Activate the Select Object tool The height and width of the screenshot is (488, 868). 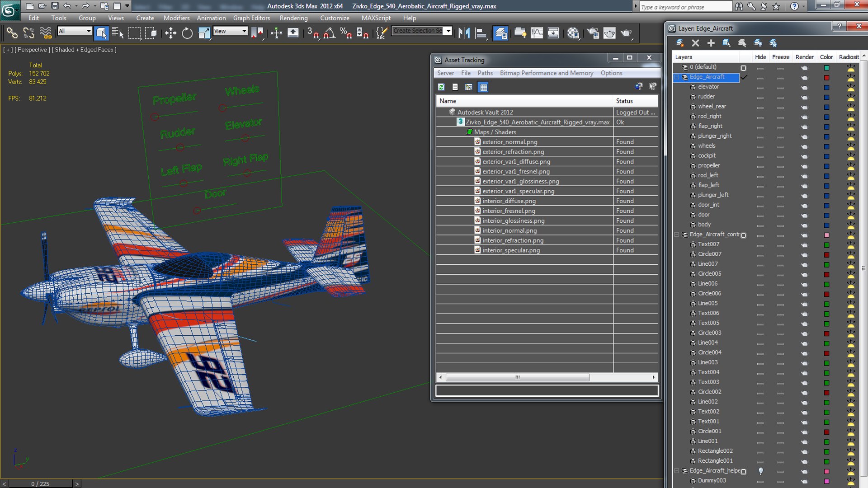[x=101, y=33]
